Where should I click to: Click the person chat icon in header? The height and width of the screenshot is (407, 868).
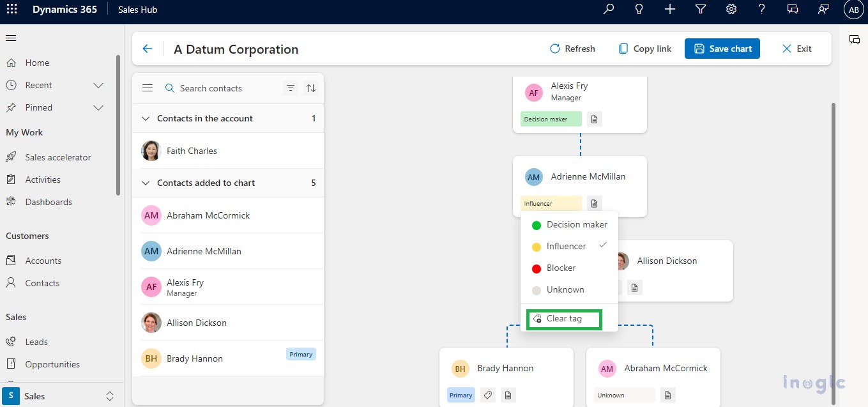pos(823,9)
